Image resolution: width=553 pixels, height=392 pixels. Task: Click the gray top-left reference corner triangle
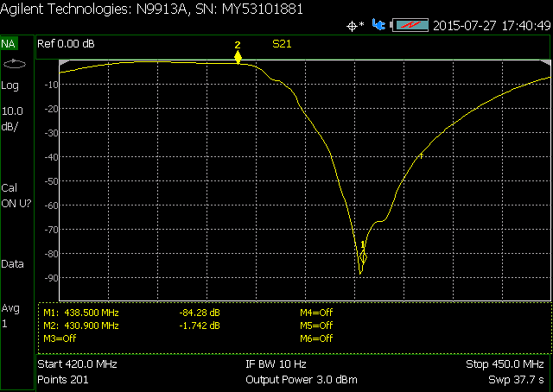[63, 64]
